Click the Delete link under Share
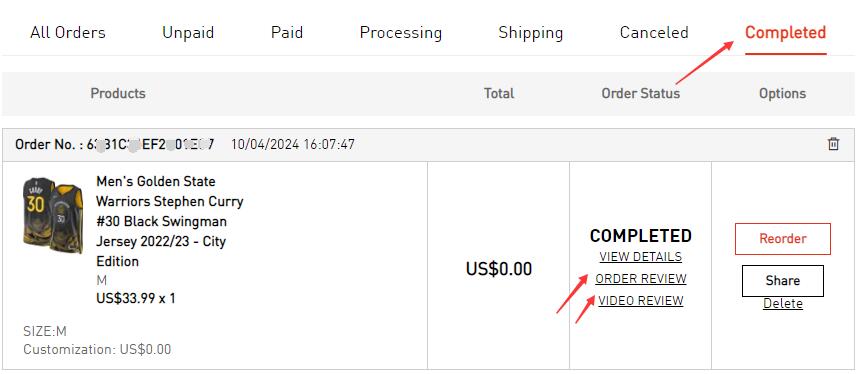 click(x=783, y=303)
